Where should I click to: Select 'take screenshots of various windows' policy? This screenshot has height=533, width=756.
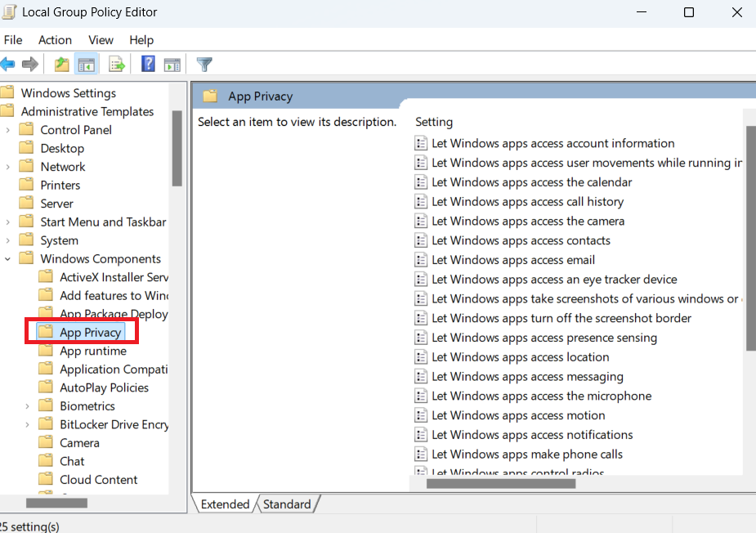(586, 298)
